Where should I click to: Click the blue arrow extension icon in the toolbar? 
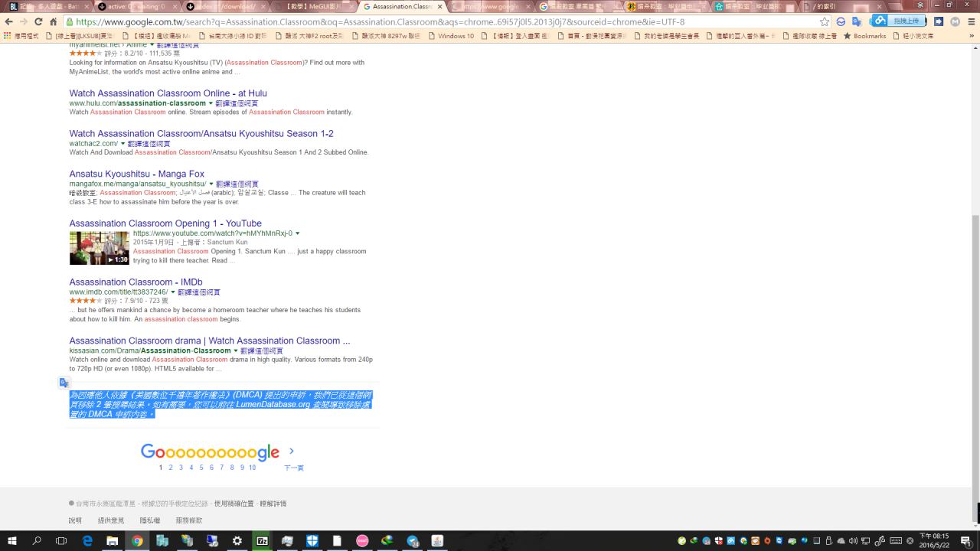click(x=939, y=21)
